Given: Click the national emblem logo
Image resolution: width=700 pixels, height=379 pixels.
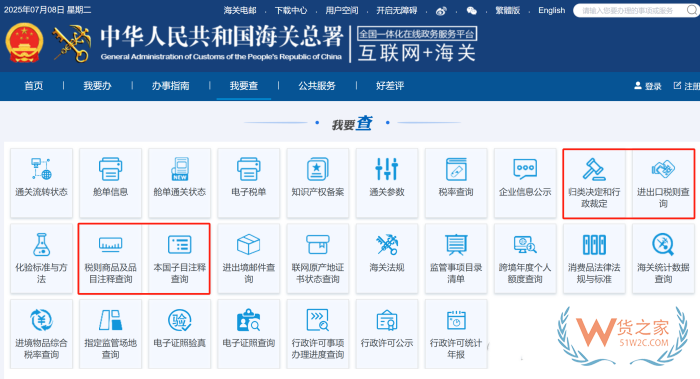Looking at the screenshot, I should coord(25,43).
